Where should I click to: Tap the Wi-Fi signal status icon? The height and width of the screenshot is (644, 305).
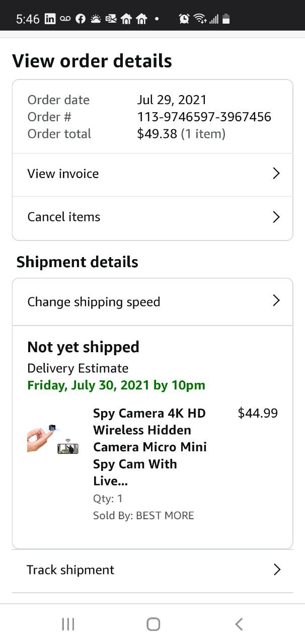click(200, 19)
